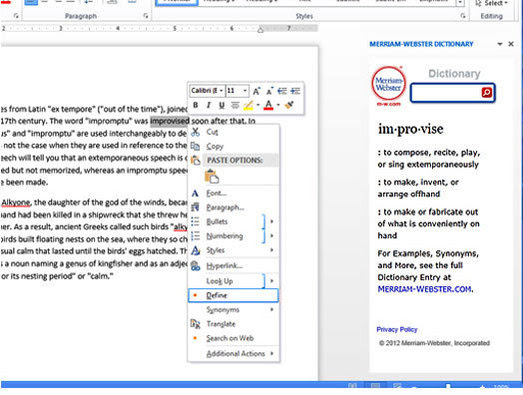The height and width of the screenshot is (395, 523).
Task: Center text using mini toolbar align icon
Action: coord(235,105)
